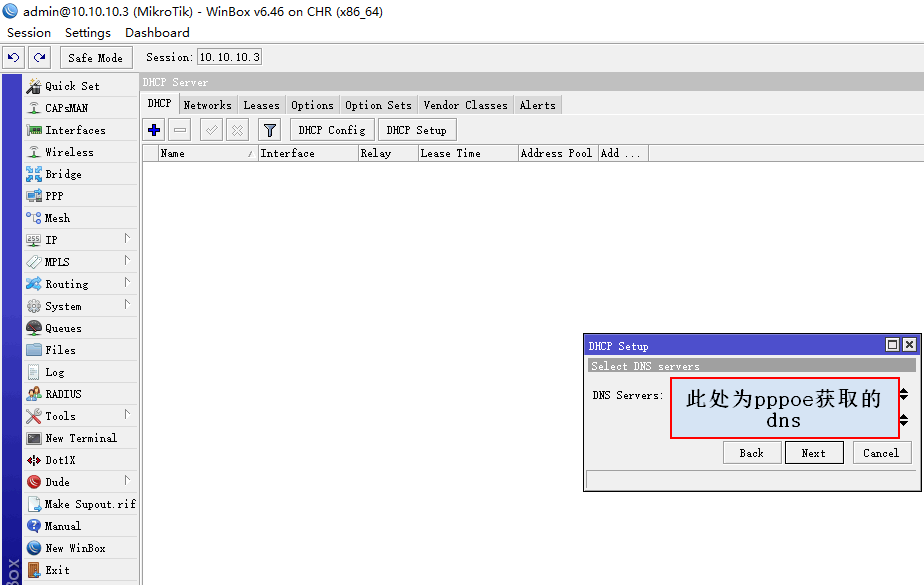Sort by Lease Time column header
The height and width of the screenshot is (585, 924).
[468, 153]
